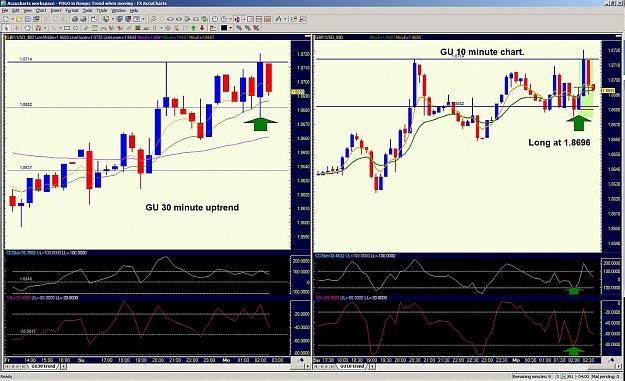Screen dimensions: 625x381
Task: Select the pointer arrow tool
Action: (6, 28)
